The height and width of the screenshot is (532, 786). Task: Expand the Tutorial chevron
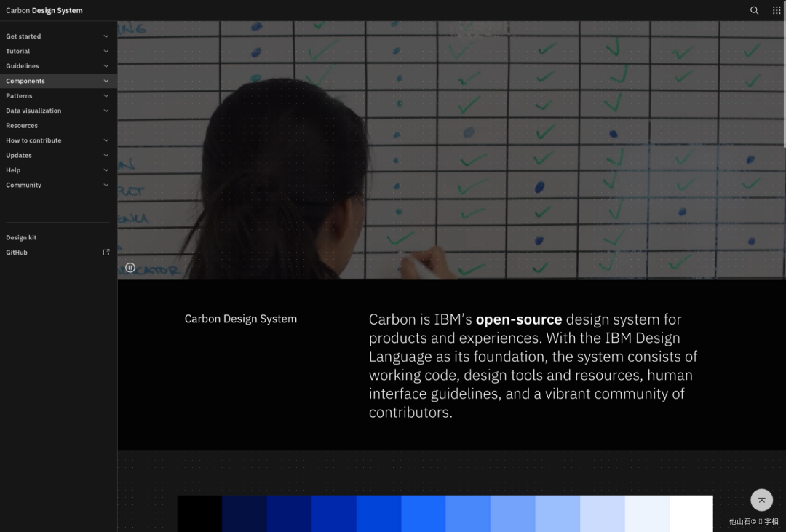(106, 51)
